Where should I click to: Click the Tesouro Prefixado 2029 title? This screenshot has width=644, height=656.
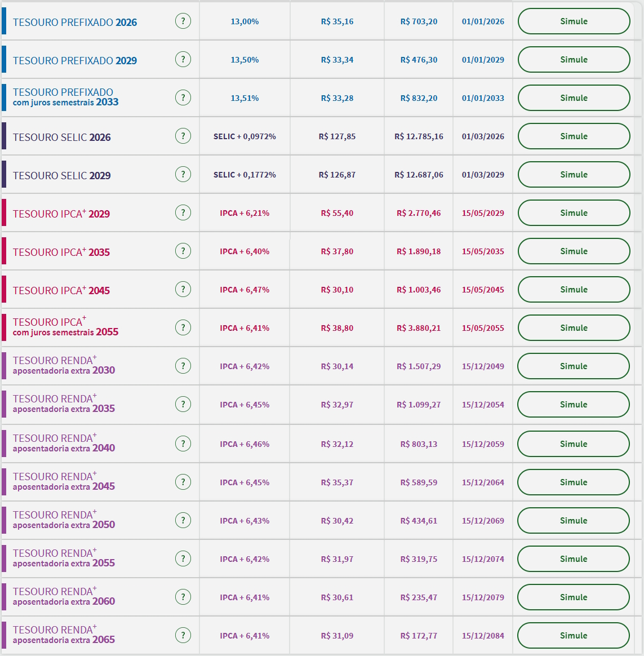pyautogui.click(x=75, y=61)
